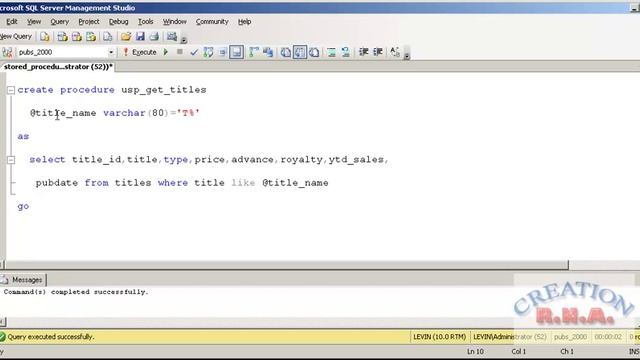Open the Window menu

click(x=175, y=22)
